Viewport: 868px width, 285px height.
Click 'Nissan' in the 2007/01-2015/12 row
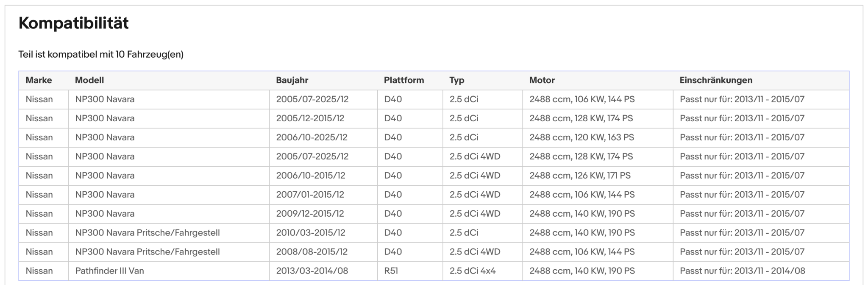point(39,195)
